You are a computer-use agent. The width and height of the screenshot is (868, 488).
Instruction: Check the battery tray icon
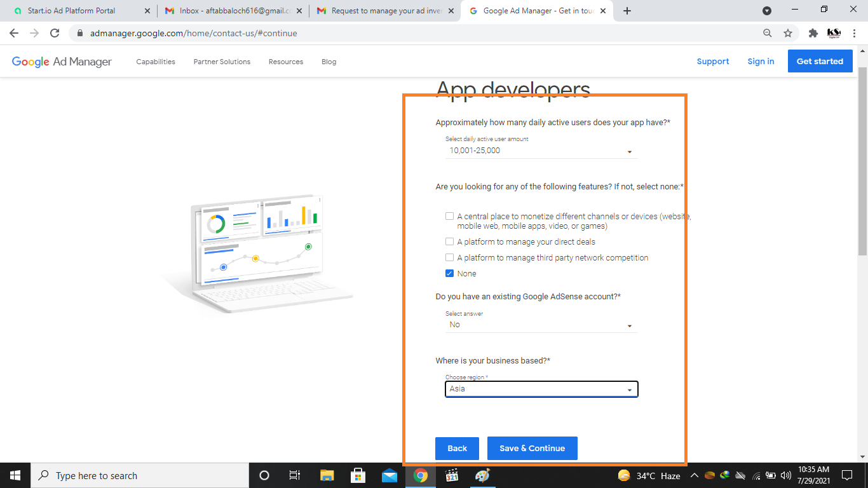coord(771,475)
